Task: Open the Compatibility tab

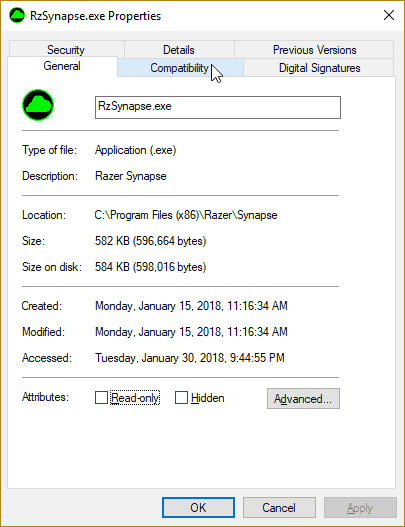Action: (180, 68)
